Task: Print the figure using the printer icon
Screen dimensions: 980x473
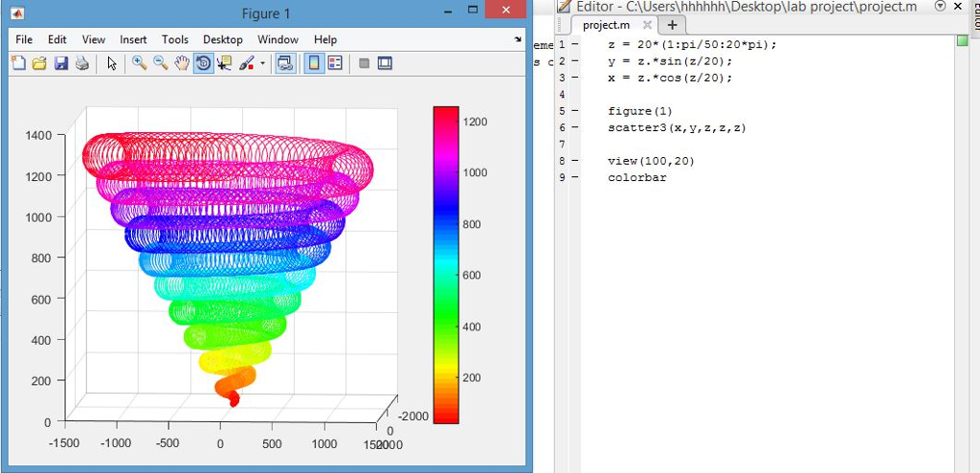Action: [81, 63]
